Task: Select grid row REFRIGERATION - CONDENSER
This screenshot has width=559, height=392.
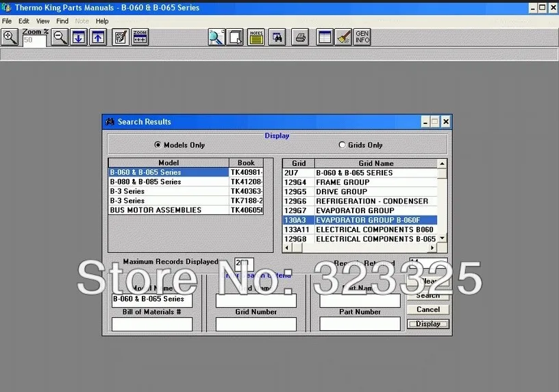Action: [x=360, y=201]
